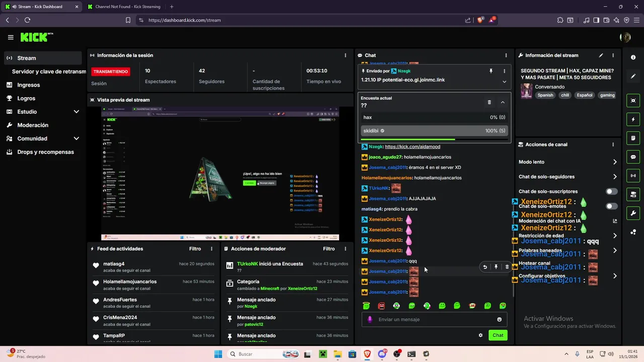
Task: Toggle the document icon in the right sidebar
Action: point(633,138)
